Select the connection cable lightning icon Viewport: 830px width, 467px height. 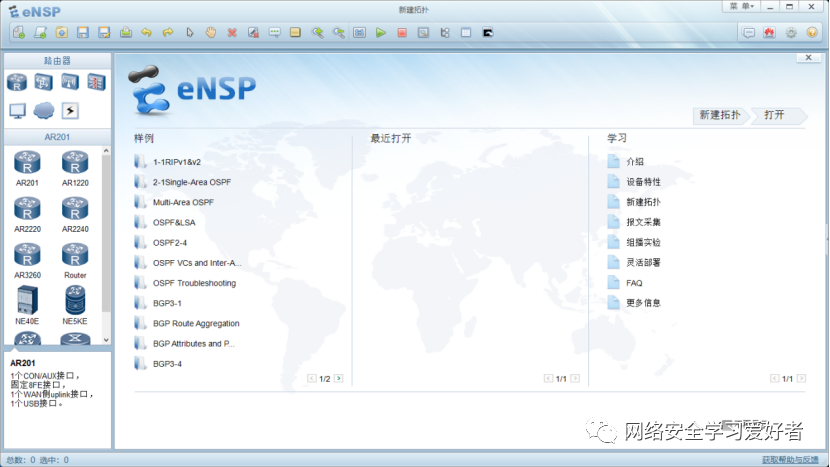click(70, 111)
